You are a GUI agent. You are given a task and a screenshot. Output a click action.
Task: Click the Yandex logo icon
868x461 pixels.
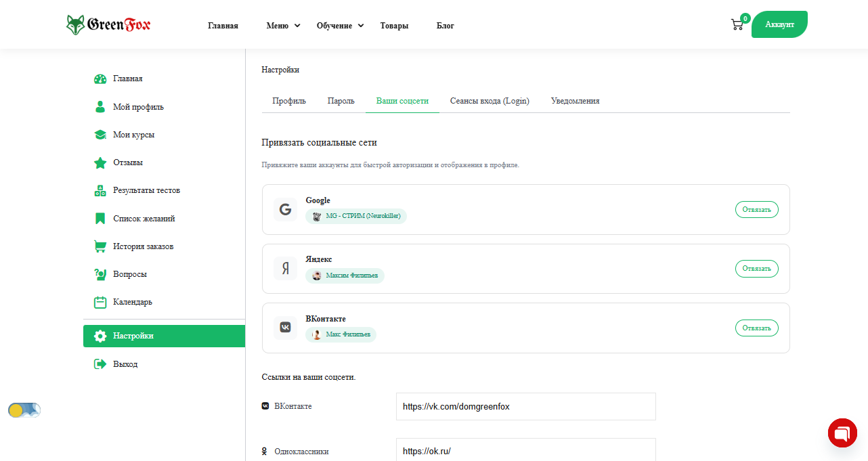point(285,269)
